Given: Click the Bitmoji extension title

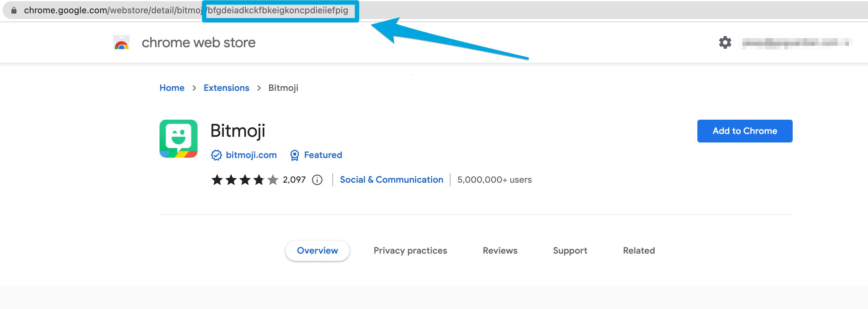Looking at the screenshot, I should click(x=238, y=131).
